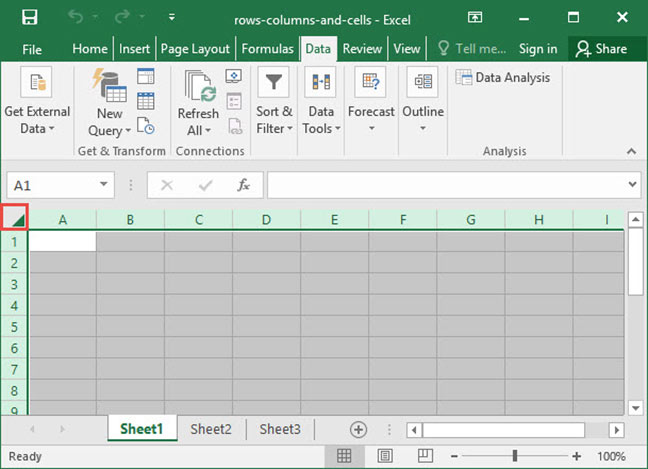The width and height of the screenshot is (648, 469).
Task: Open the Get External Data dropdown
Action: [x=37, y=101]
